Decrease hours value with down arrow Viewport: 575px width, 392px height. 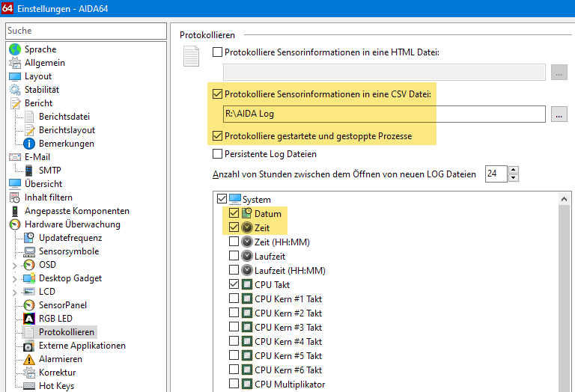514,178
